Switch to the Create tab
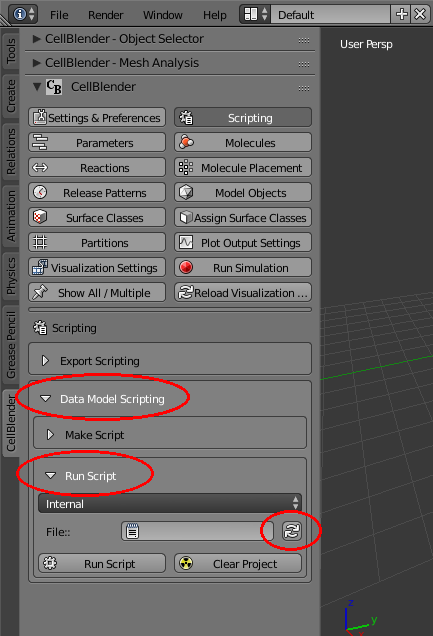This screenshot has height=636, width=433. [x=11, y=96]
